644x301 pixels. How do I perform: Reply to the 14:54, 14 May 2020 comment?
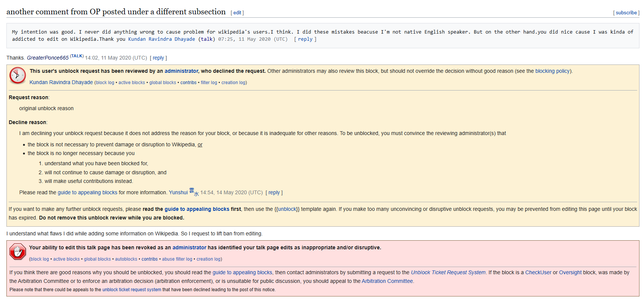(x=274, y=192)
